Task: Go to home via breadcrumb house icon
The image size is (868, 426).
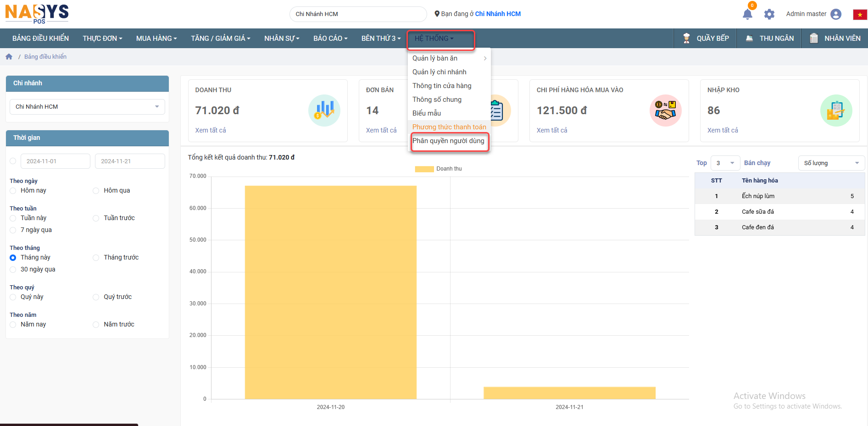Action: point(9,57)
